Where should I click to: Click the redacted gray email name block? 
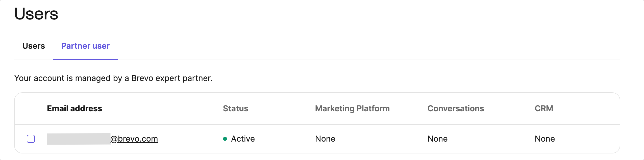coord(79,139)
